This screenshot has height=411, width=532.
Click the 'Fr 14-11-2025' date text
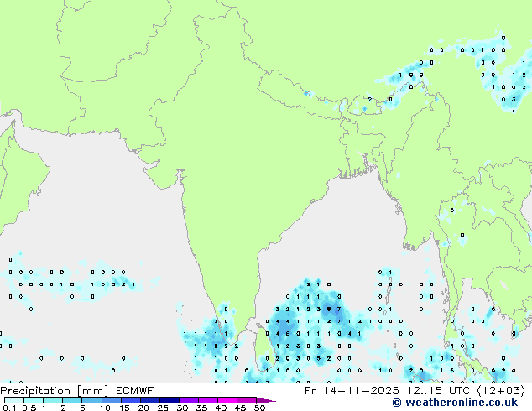point(352,390)
